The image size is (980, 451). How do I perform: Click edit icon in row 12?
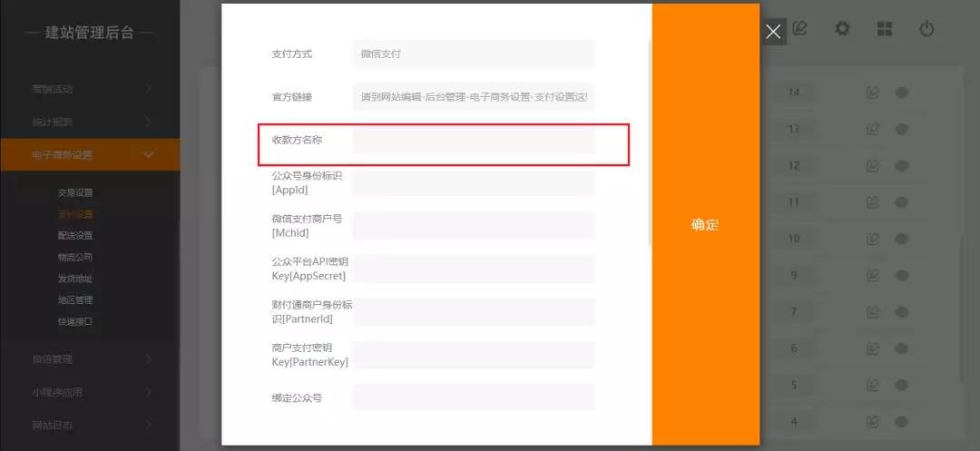click(x=873, y=165)
